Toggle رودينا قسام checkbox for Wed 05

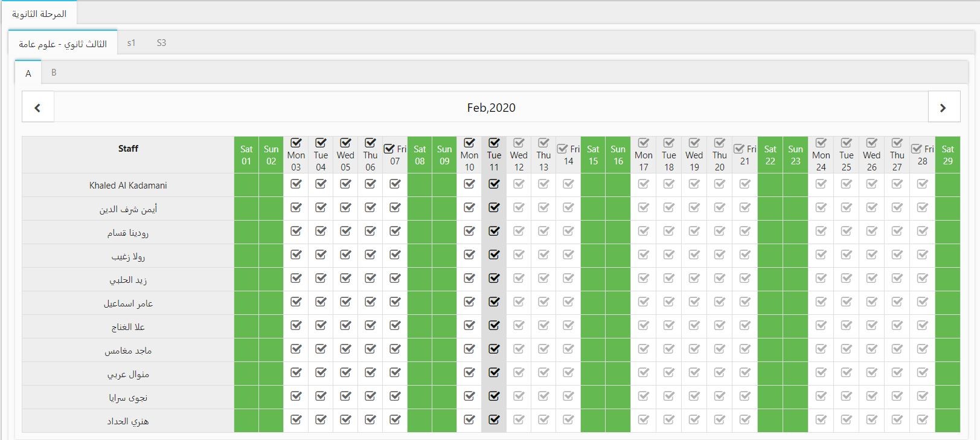(345, 231)
